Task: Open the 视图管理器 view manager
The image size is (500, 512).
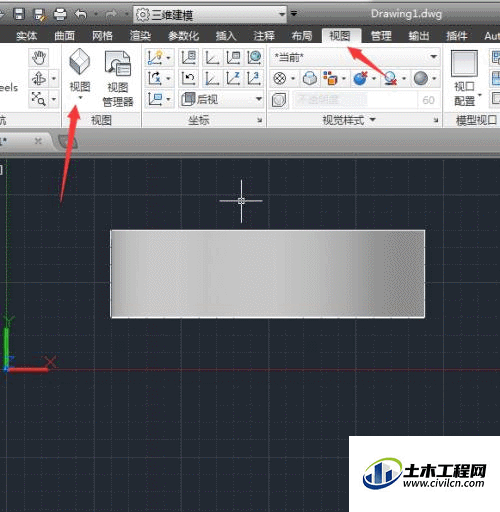Action: coord(118,79)
